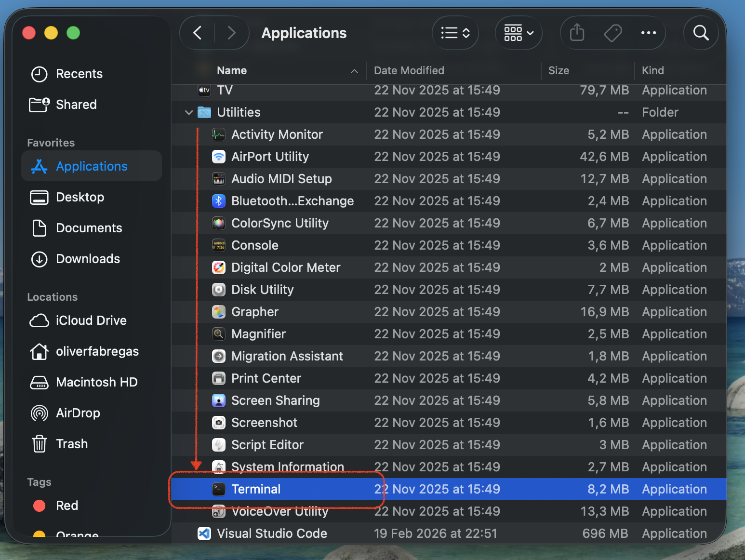Collapse the Utilities folder disclosure triangle
Image resolution: width=745 pixels, height=560 pixels.
[188, 112]
